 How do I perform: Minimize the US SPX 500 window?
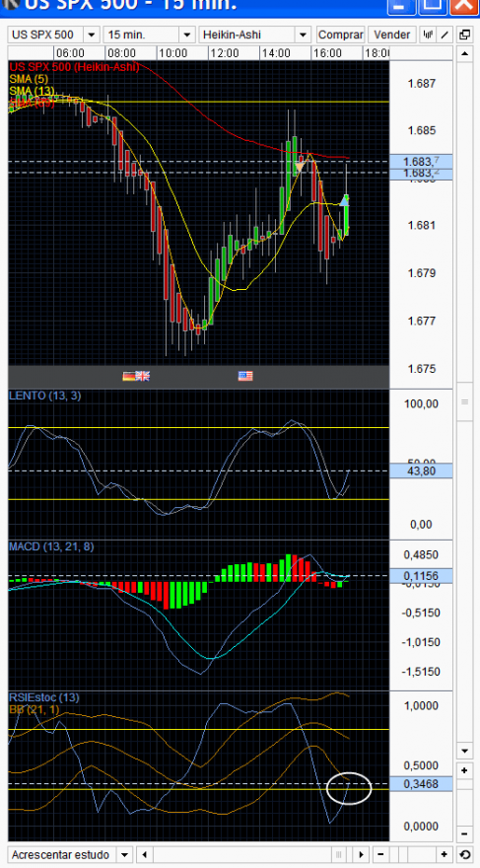point(401,5)
